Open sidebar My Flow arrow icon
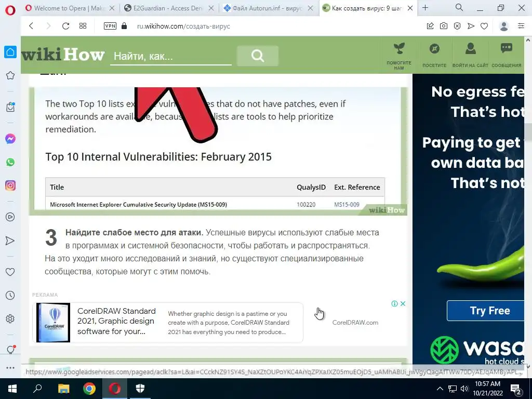The height and width of the screenshot is (399, 532). (x=10, y=241)
